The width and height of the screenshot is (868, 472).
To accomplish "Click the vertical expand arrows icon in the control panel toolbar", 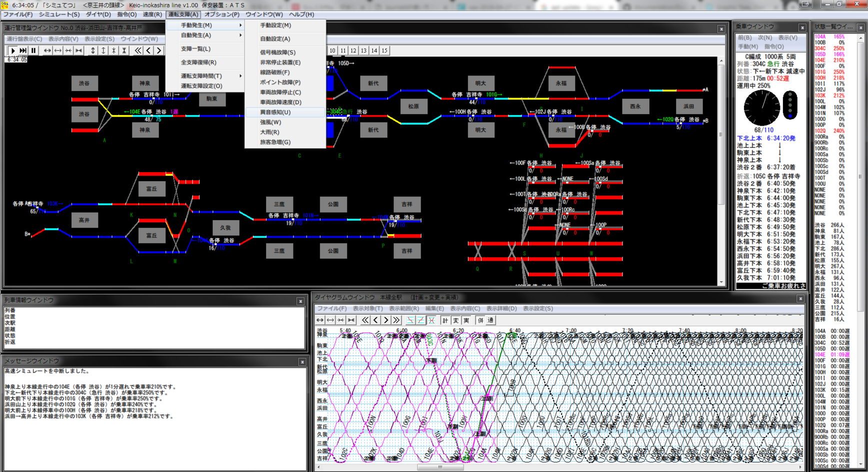I will [x=93, y=51].
